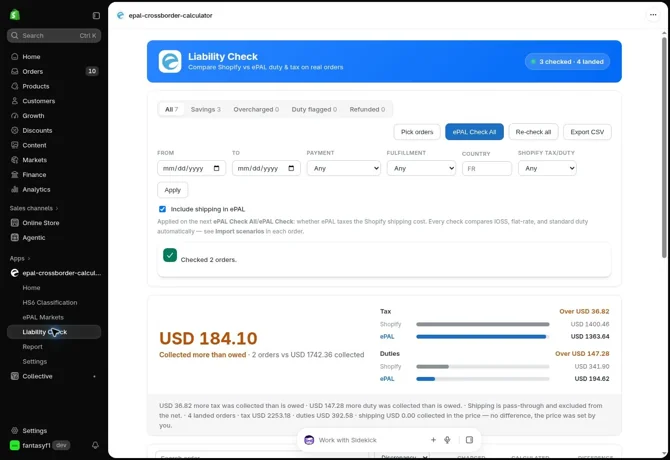Click the ePAL logo in the Liability Check banner

click(x=170, y=62)
